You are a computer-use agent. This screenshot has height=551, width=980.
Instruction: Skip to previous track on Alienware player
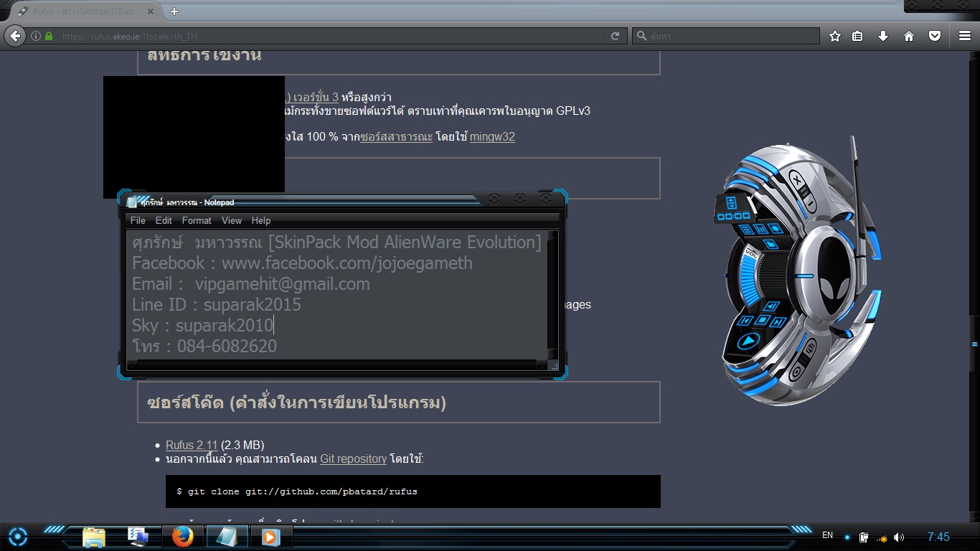[x=747, y=321]
